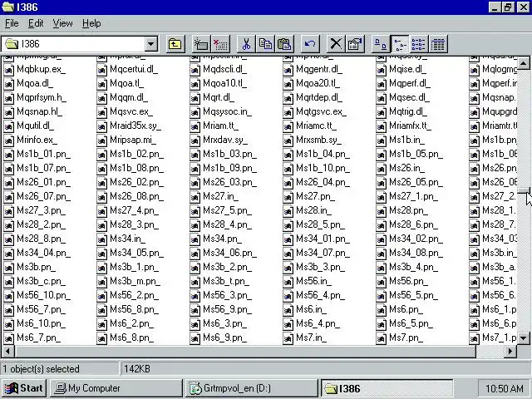Select the file icon of Ms34_07.pn_
The image size is (532, 399).
[x=288, y=254]
